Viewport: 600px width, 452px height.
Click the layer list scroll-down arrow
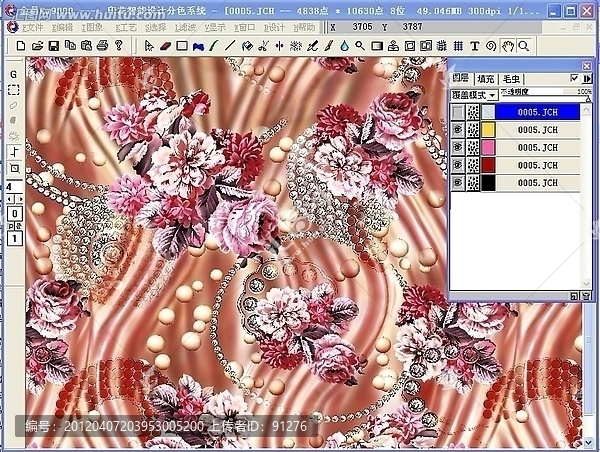(586, 284)
